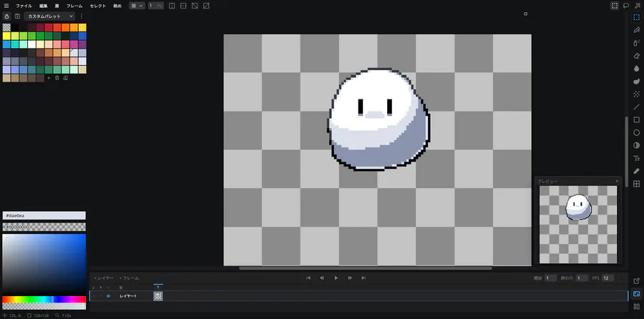
Task: Click the フレーム add-frame button
Action: point(129,278)
